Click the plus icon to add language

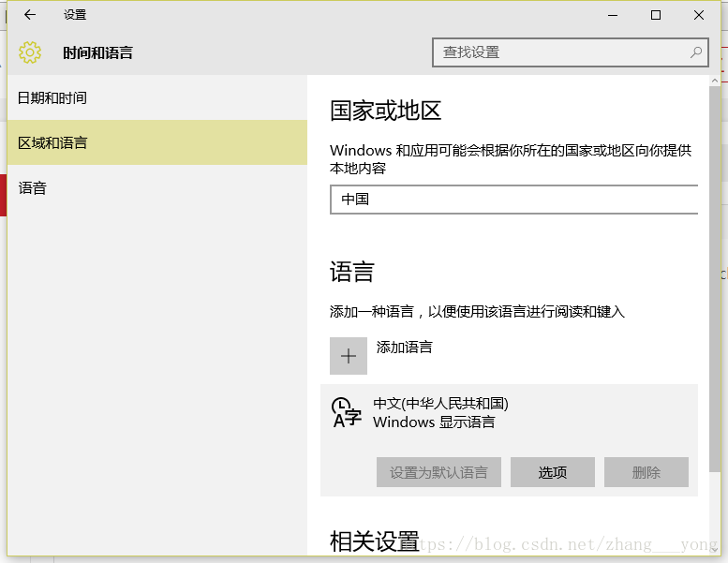349,356
